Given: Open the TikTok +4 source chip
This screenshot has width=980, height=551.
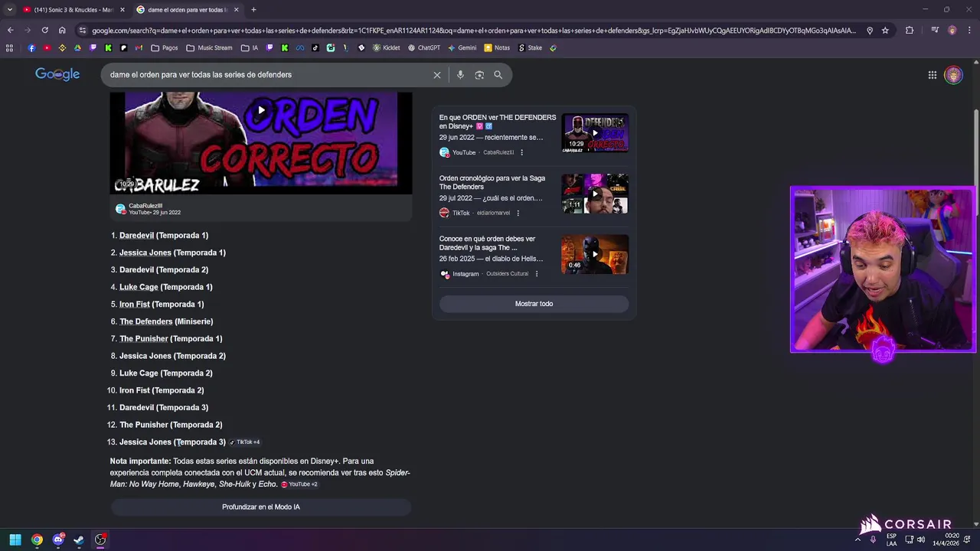Looking at the screenshot, I should (245, 442).
